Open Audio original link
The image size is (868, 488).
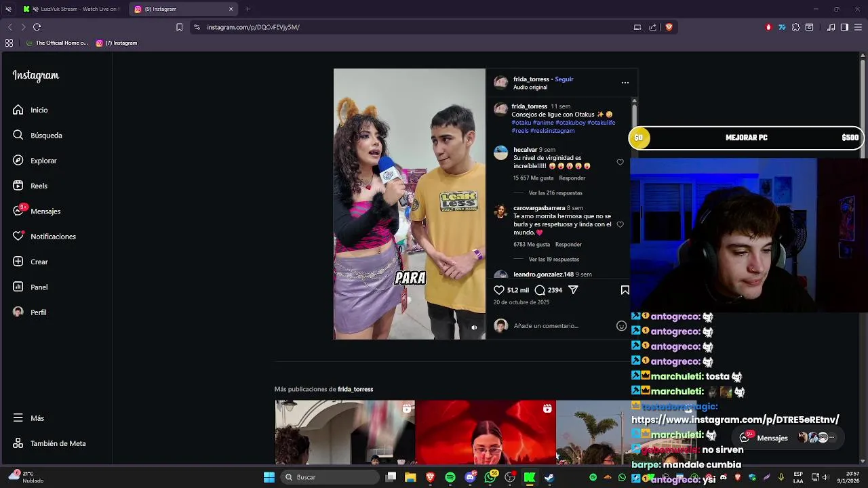click(530, 87)
